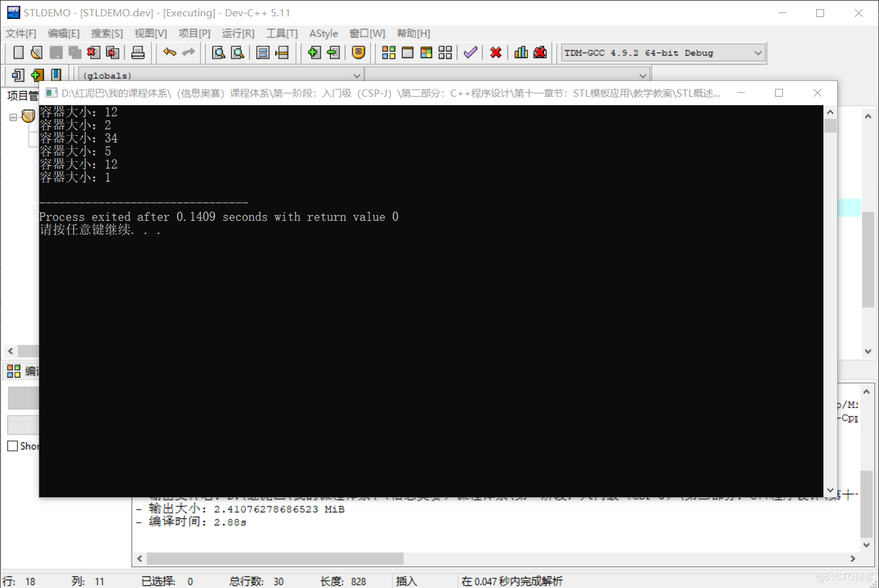The height and width of the screenshot is (588, 879).
Task: Click the Rebuild All grid icon
Action: (446, 53)
